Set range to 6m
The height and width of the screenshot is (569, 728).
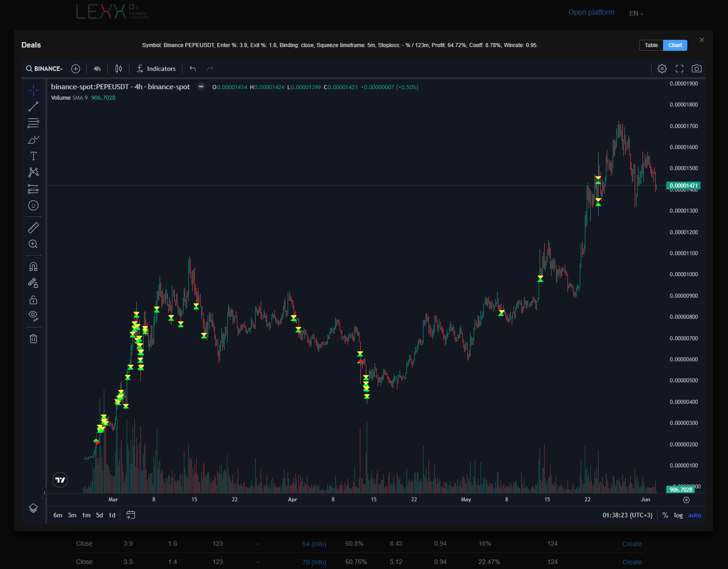coord(58,515)
